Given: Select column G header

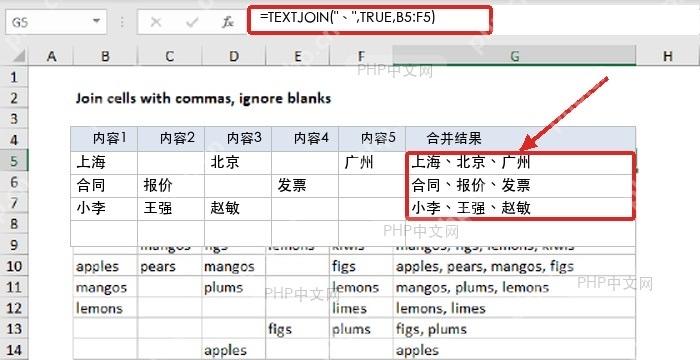Looking at the screenshot, I should click(x=514, y=56).
